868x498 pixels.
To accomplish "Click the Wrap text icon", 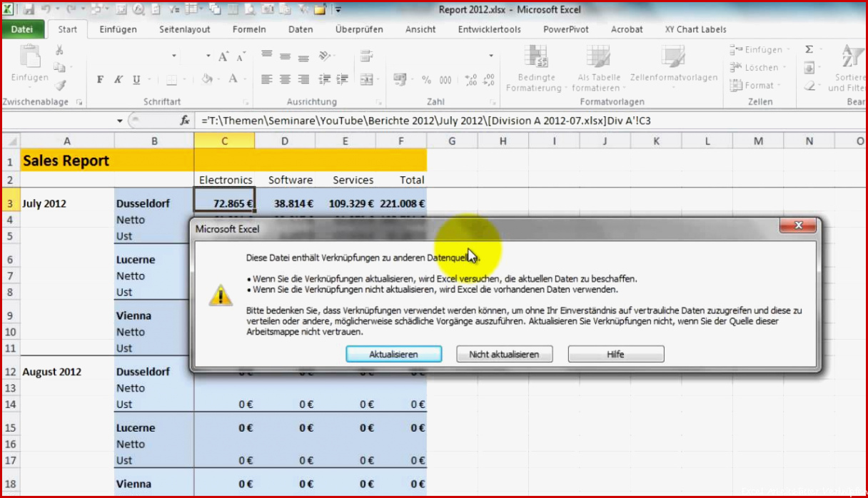I will (367, 56).
